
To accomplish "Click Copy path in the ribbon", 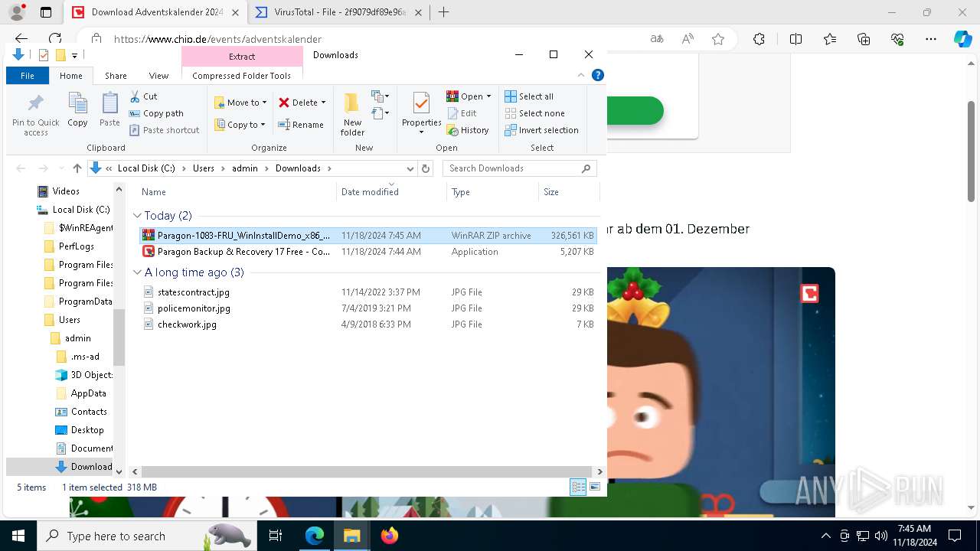I will point(156,113).
